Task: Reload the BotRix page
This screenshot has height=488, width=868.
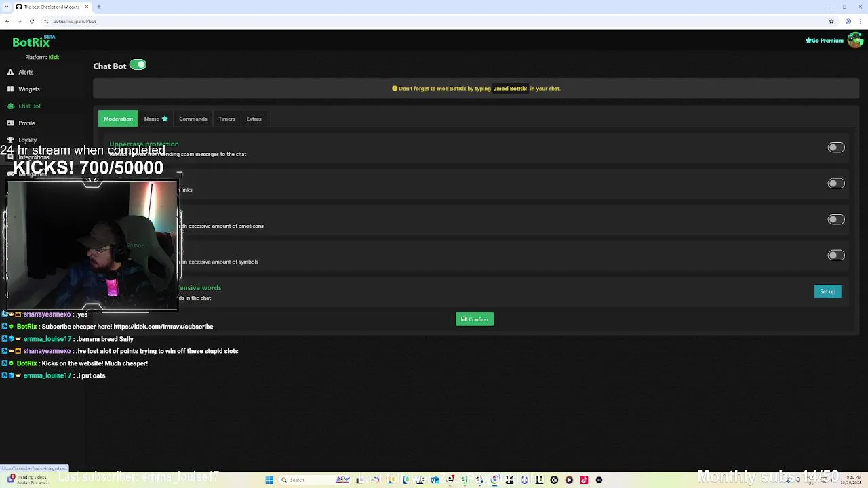Action: click(x=31, y=21)
